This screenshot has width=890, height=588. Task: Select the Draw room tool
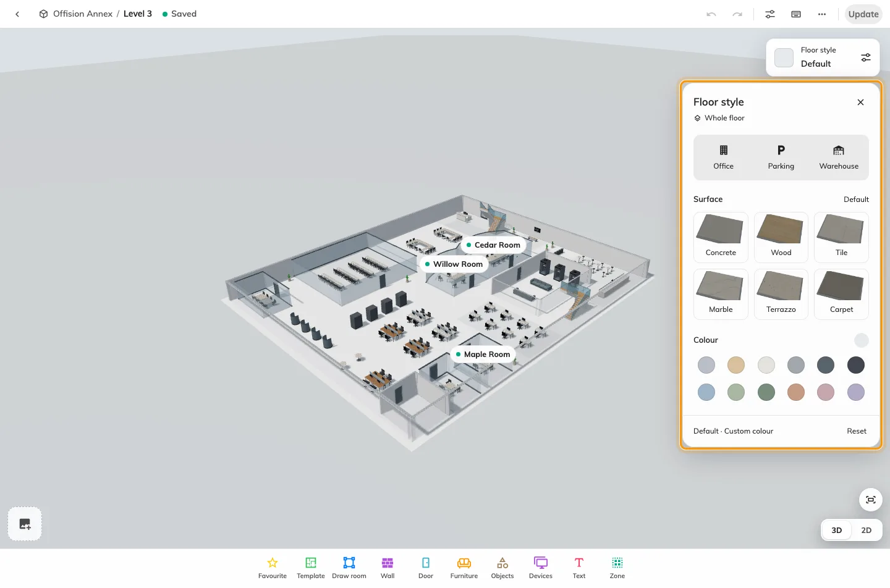click(x=349, y=568)
